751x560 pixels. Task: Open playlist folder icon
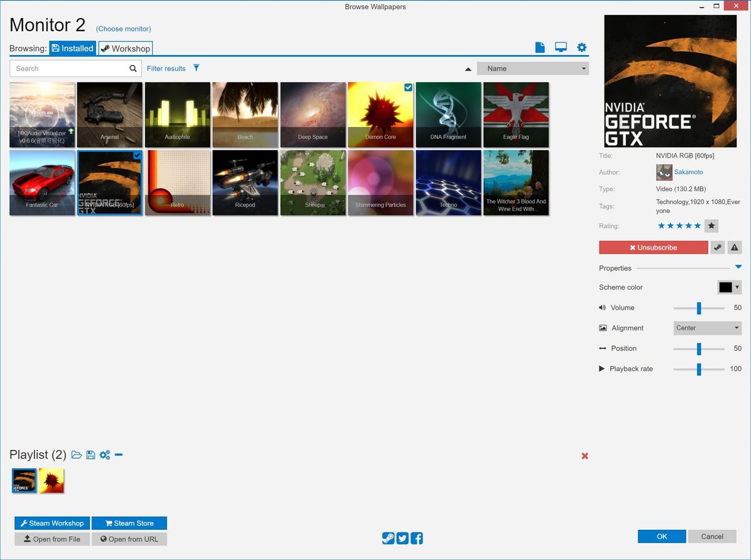[x=77, y=455]
